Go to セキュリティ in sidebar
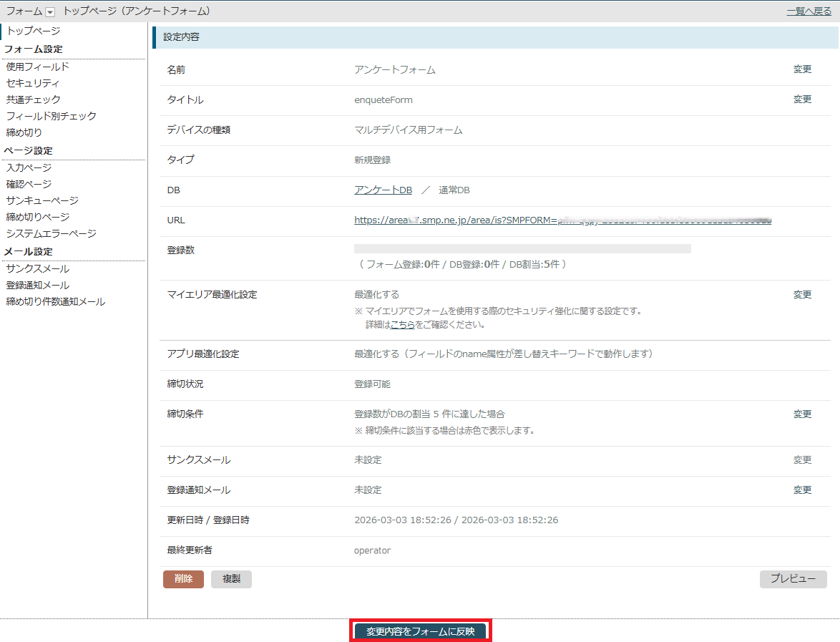The height and width of the screenshot is (642, 840). click(x=33, y=83)
